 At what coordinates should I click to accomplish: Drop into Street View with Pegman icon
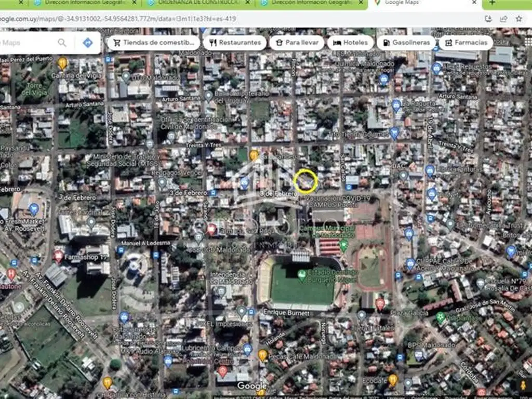point(522,385)
